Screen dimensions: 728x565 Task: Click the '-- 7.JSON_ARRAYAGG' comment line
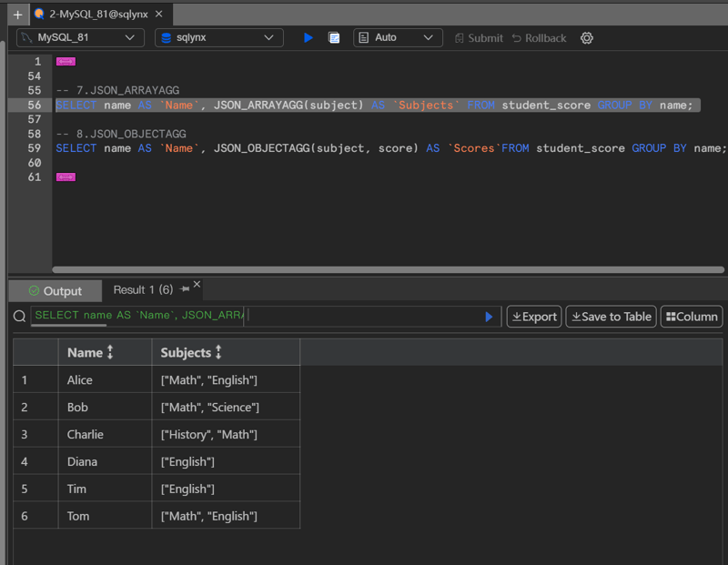[x=117, y=91]
